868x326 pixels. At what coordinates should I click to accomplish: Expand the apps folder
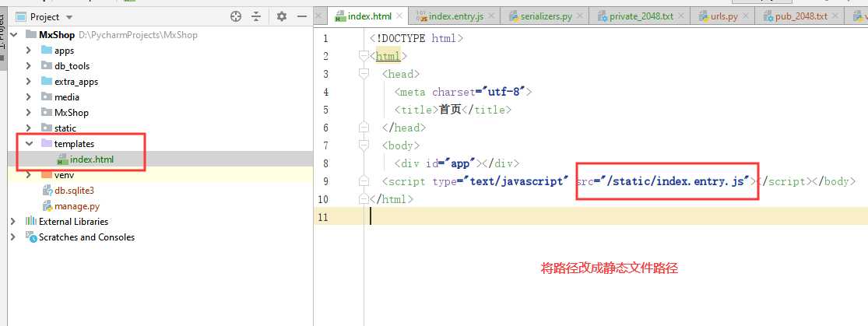pyautogui.click(x=28, y=51)
